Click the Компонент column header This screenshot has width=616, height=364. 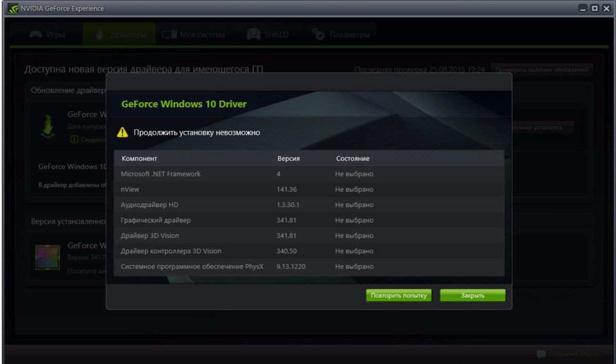[139, 159]
